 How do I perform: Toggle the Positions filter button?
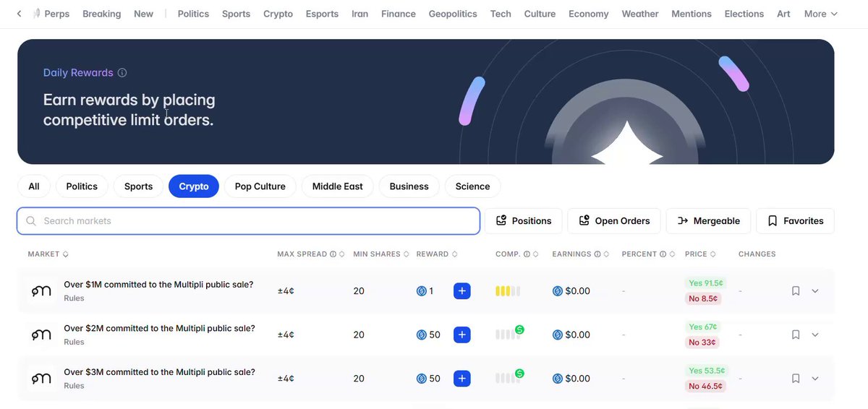pyautogui.click(x=524, y=221)
